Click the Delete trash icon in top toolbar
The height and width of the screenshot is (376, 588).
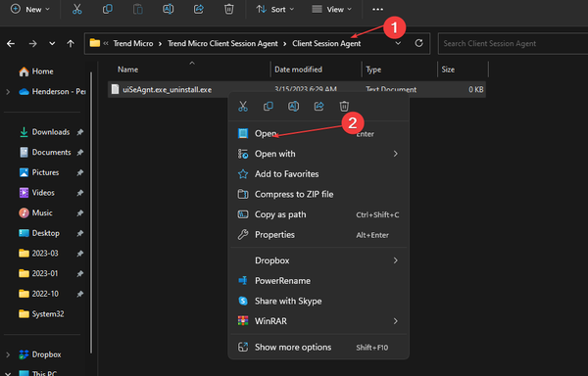pos(228,10)
